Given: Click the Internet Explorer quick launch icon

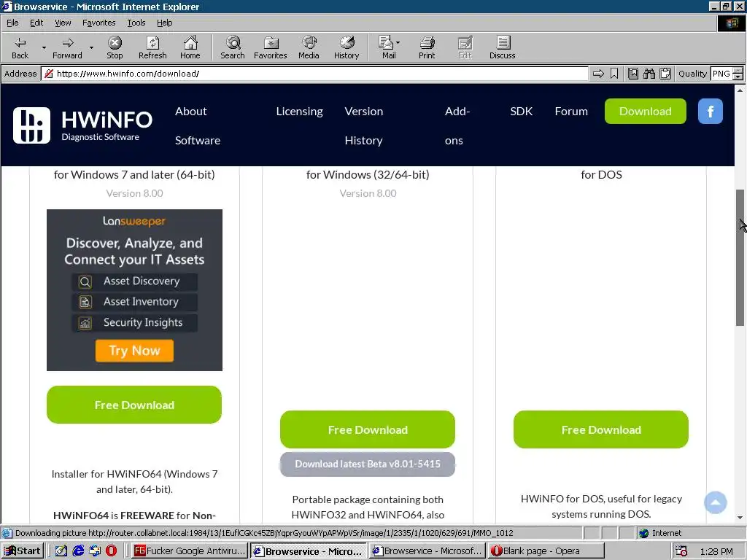Looking at the screenshot, I should [78, 551].
